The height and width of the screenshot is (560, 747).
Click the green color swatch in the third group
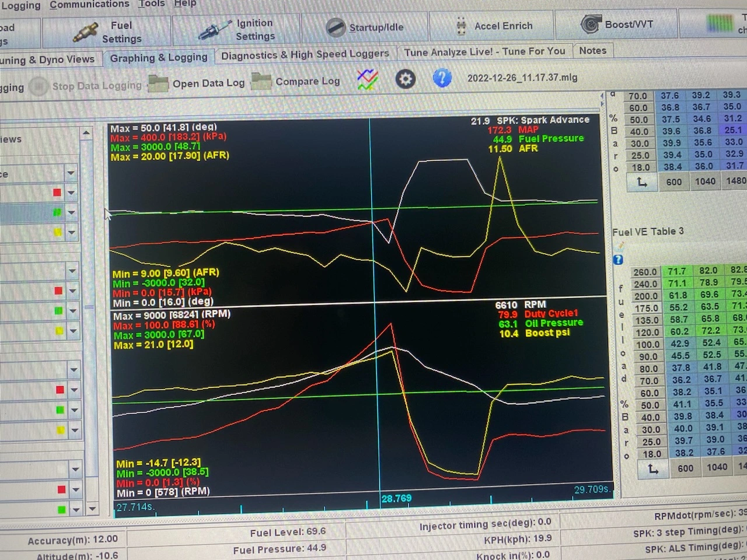(x=60, y=410)
